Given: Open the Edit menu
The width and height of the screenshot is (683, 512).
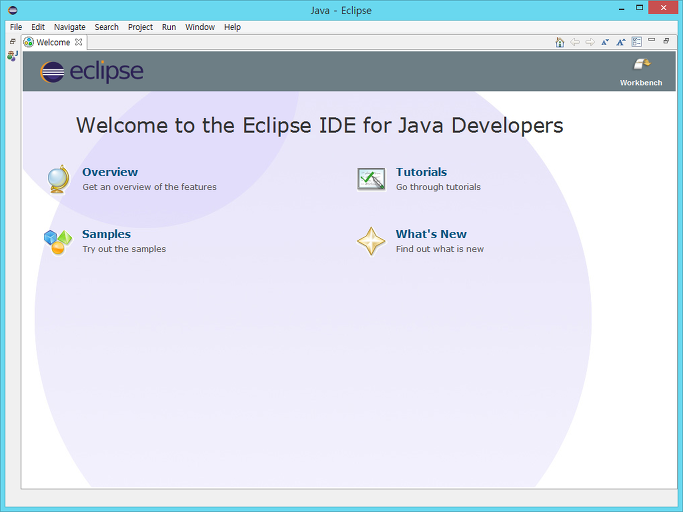Looking at the screenshot, I should click(x=38, y=27).
